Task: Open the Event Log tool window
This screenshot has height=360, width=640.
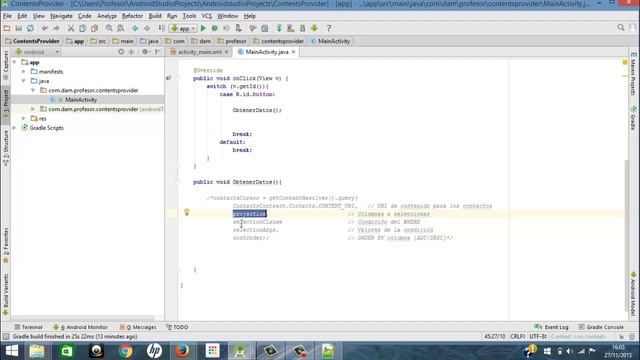Action: tap(551, 327)
